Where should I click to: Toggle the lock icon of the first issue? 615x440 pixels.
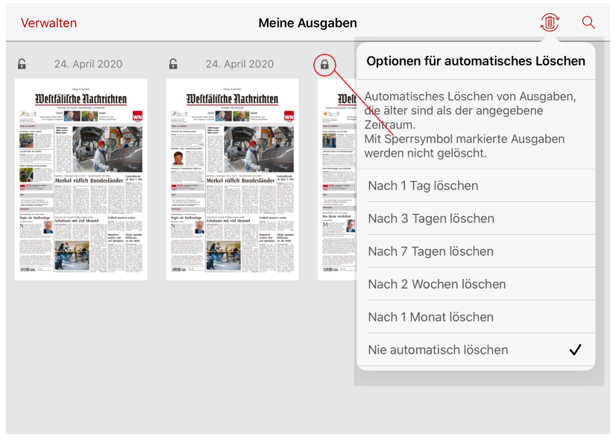coord(22,65)
